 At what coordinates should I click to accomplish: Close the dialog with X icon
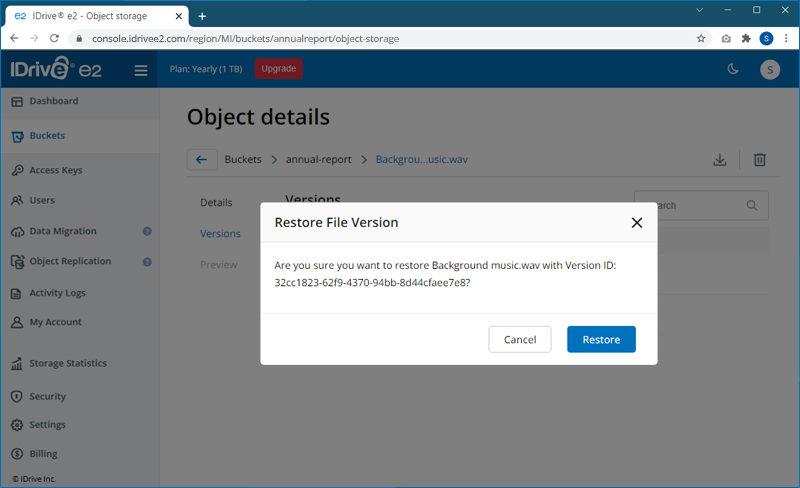pyautogui.click(x=637, y=223)
